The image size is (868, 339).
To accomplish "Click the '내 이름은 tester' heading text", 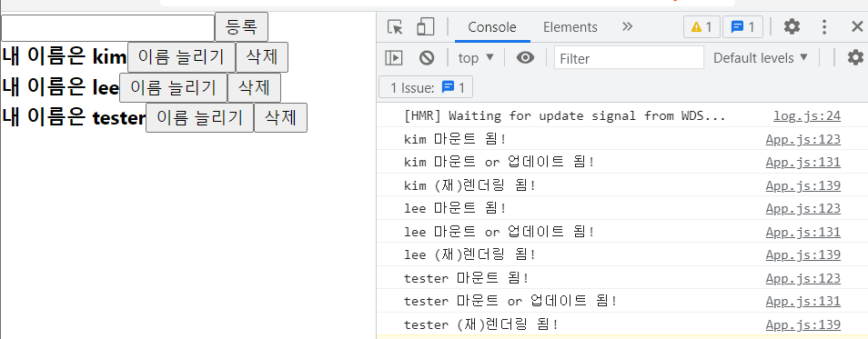I will click(74, 118).
